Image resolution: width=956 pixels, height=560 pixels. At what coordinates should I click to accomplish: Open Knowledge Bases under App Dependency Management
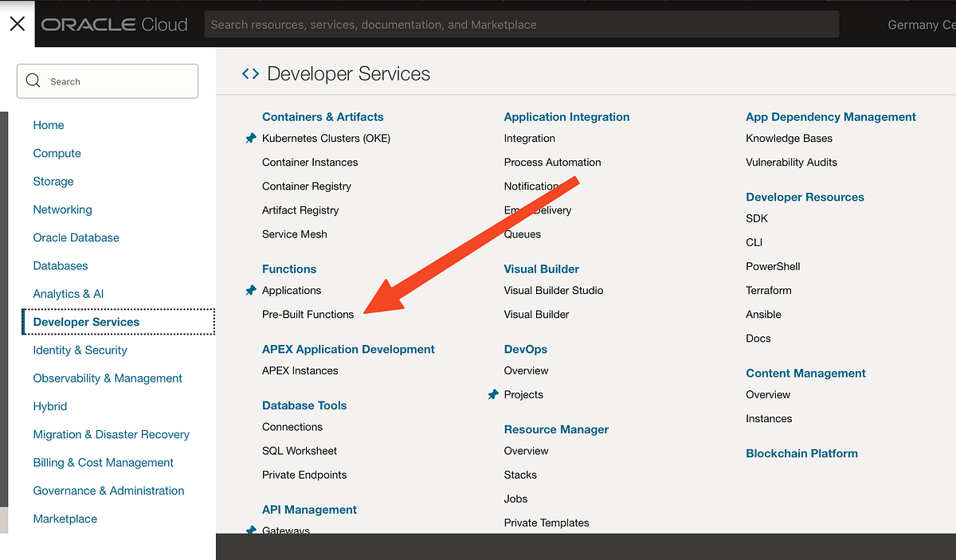point(789,138)
